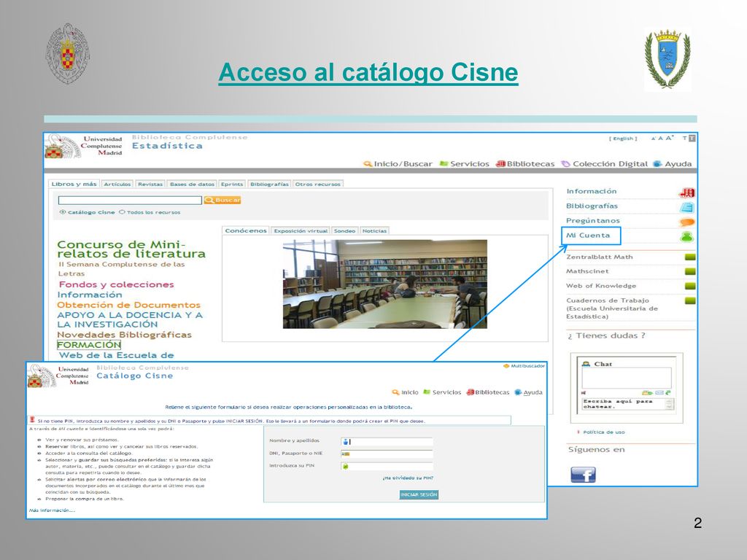
Task: Click the green user icon beside Mi Cuenta
Action: point(687,236)
